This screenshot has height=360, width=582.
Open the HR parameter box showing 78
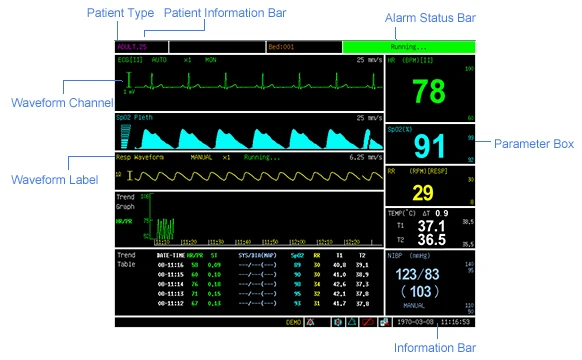[x=430, y=88]
